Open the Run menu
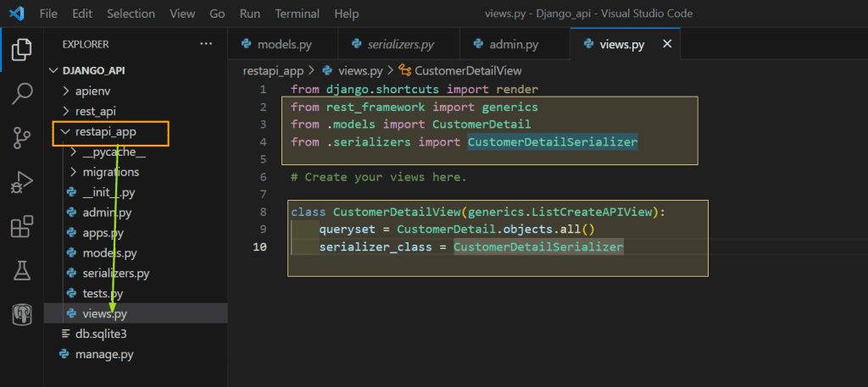Viewport: 868px width, 387px height. point(250,14)
